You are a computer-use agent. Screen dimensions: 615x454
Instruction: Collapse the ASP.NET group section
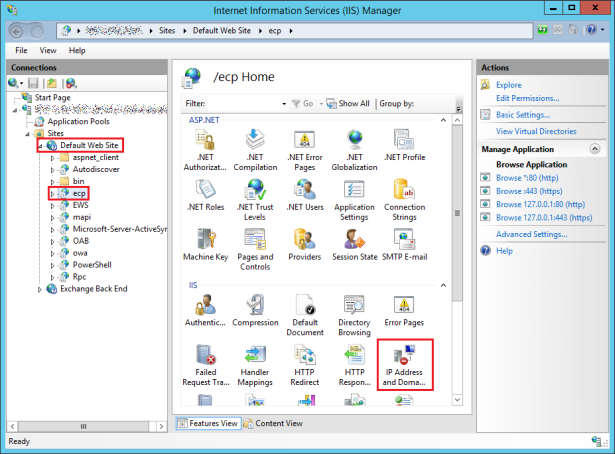(443, 120)
